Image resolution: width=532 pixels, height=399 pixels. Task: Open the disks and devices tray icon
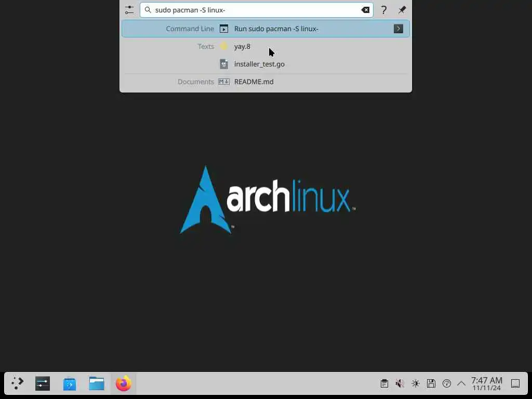[x=431, y=384]
